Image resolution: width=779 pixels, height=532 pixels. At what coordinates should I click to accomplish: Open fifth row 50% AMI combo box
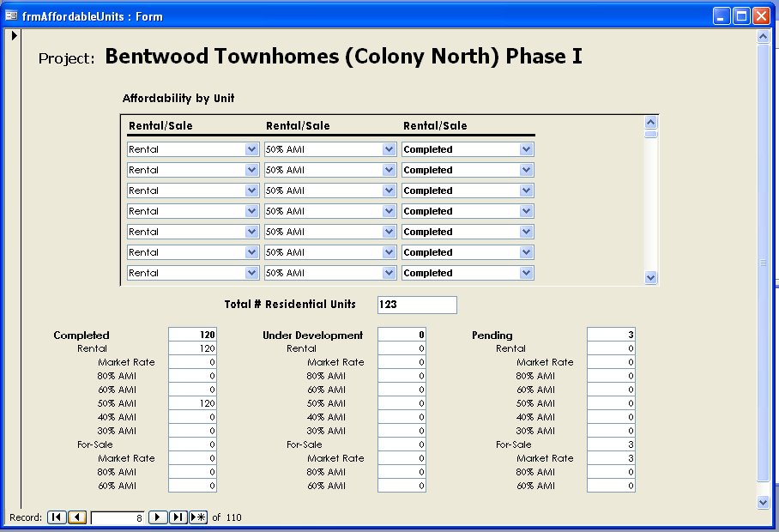[330, 232]
